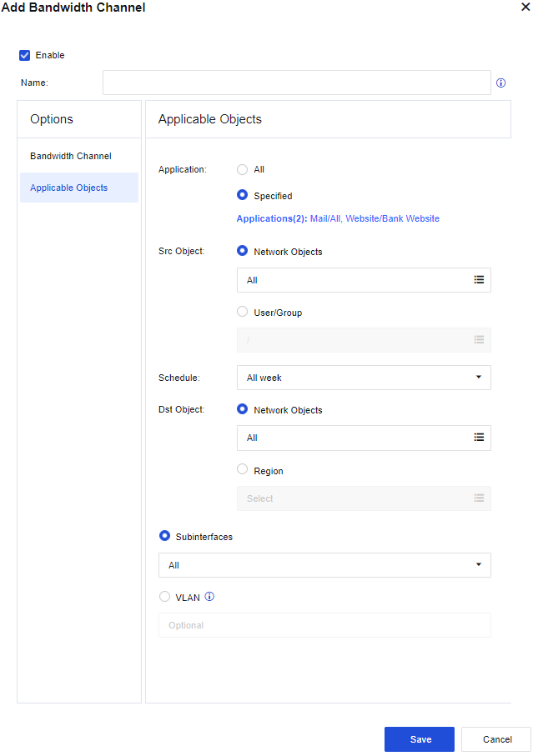Choose User/Group as source object
This screenshot has height=756, width=538.
(x=243, y=312)
